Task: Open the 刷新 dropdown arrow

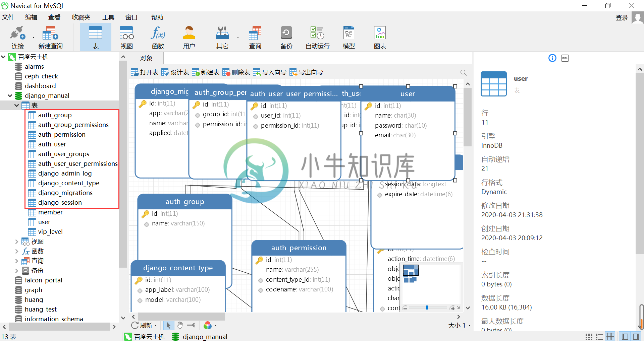Action: pos(156,325)
